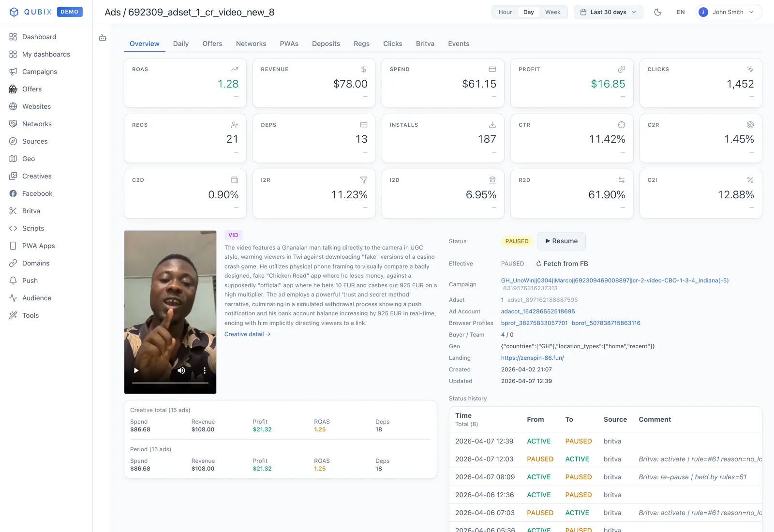This screenshot has width=774, height=532.
Task: Open browser profile bprof_38275833057701
Action: [535, 323]
